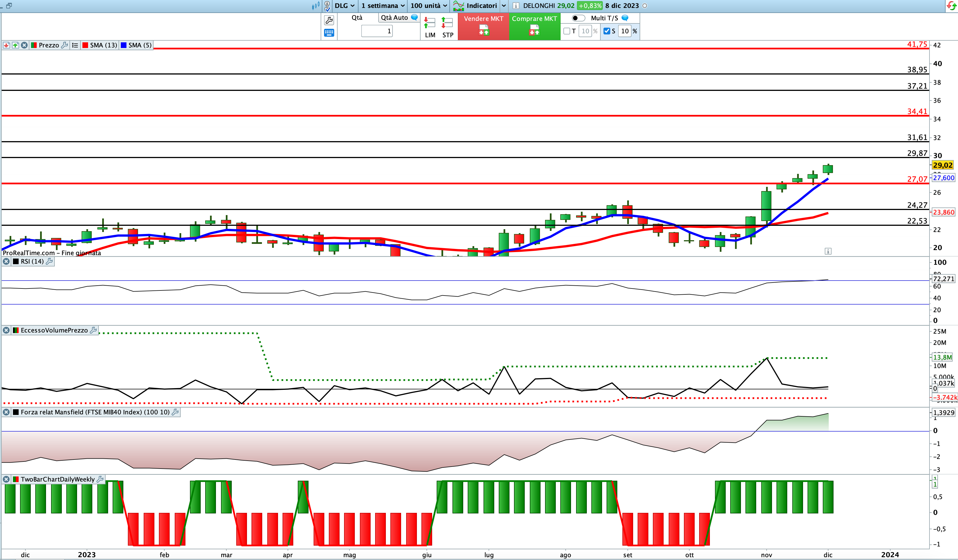Viewport: 958px width, 560px height.
Task: Click the +0,83% change badge
Action: coord(590,6)
